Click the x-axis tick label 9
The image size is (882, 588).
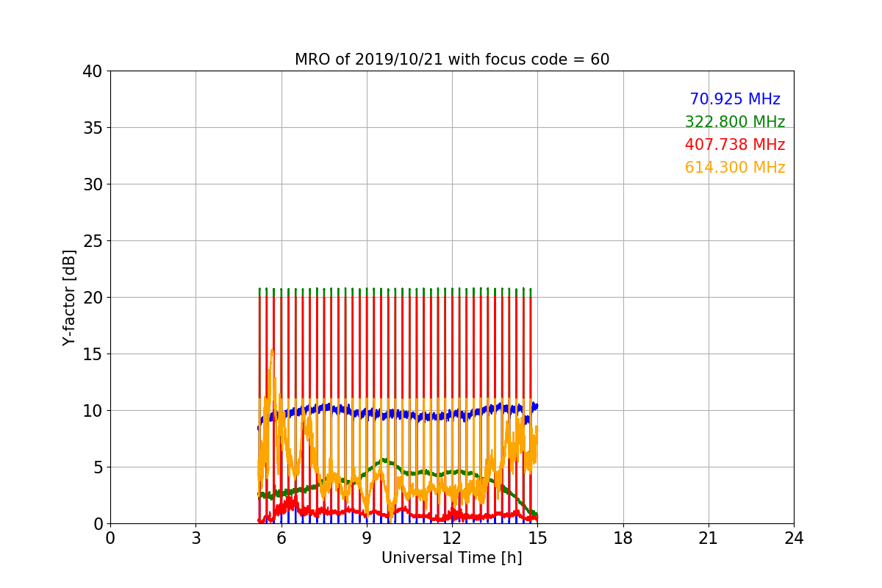pyautogui.click(x=367, y=538)
